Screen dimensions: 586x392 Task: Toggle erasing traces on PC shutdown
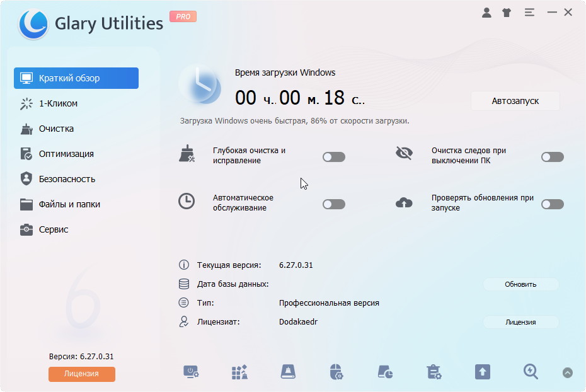click(x=553, y=157)
